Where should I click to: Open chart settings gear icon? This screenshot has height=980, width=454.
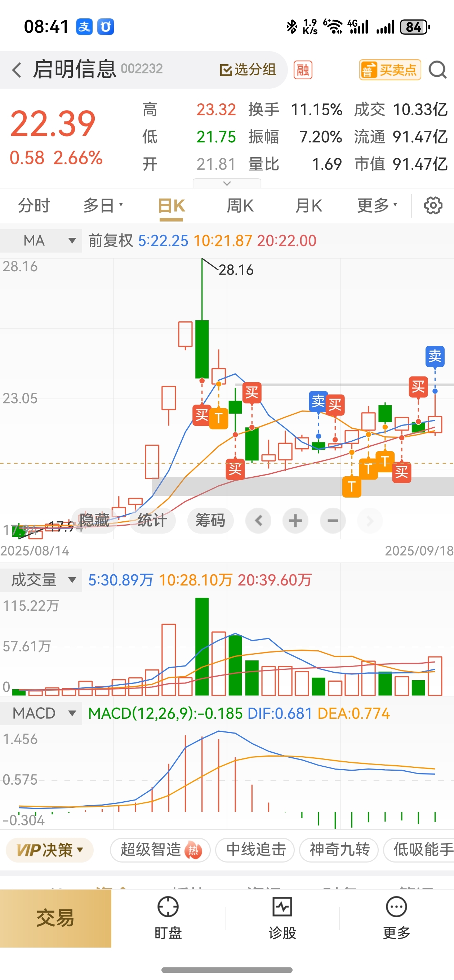click(x=433, y=205)
